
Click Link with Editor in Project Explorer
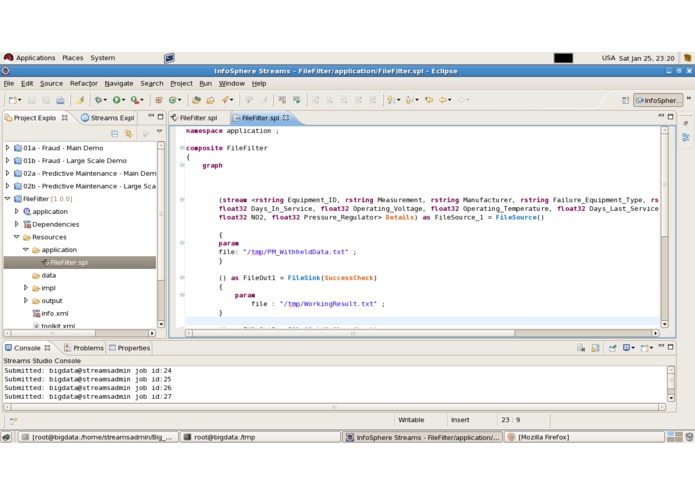(129, 133)
